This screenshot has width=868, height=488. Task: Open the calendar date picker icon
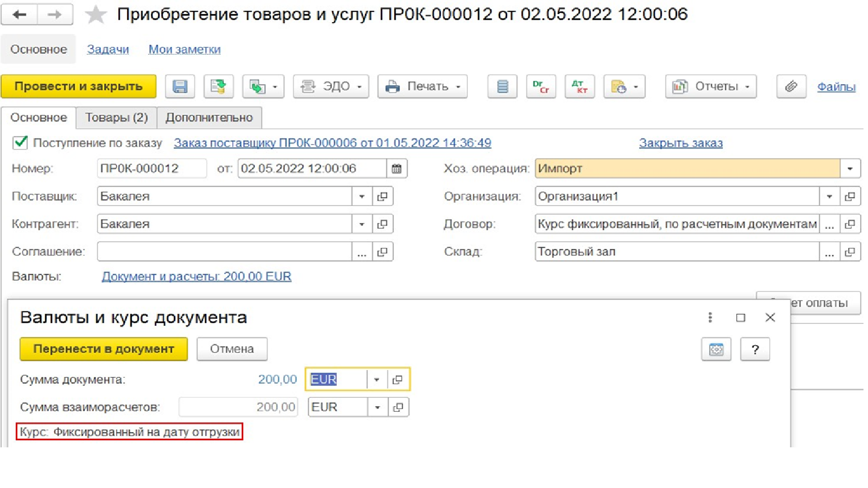tap(397, 168)
